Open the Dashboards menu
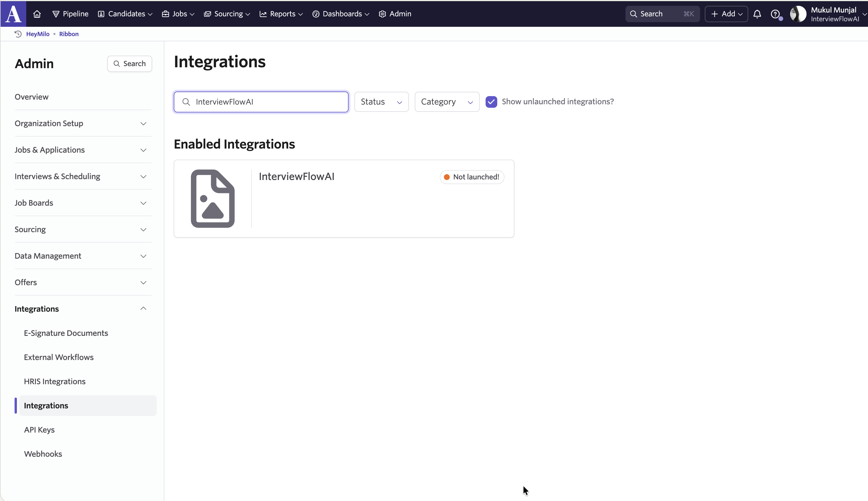This screenshot has height=501, width=868. click(341, 14)
